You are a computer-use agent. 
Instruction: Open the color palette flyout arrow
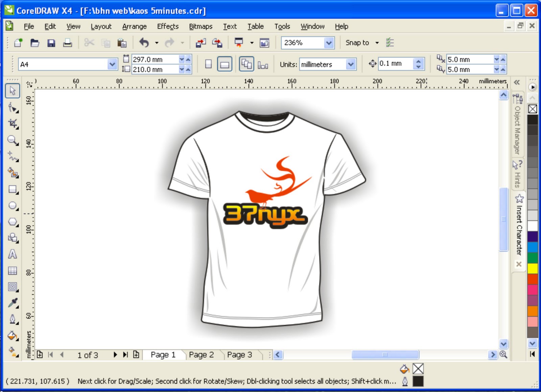pos(532,87)
